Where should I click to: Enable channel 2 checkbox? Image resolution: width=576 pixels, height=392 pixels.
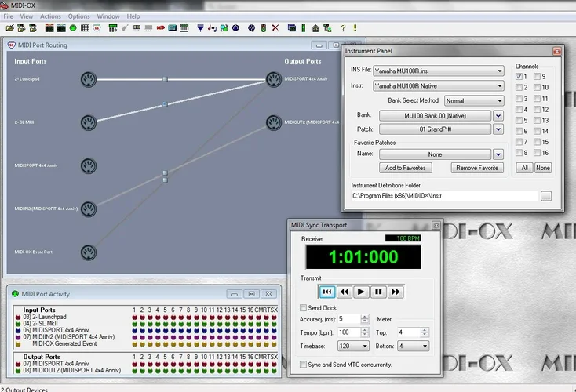[519, 87]
